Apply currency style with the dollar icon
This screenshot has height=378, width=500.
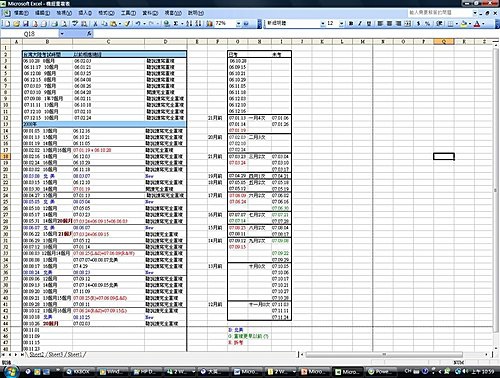tap(419, 23)
